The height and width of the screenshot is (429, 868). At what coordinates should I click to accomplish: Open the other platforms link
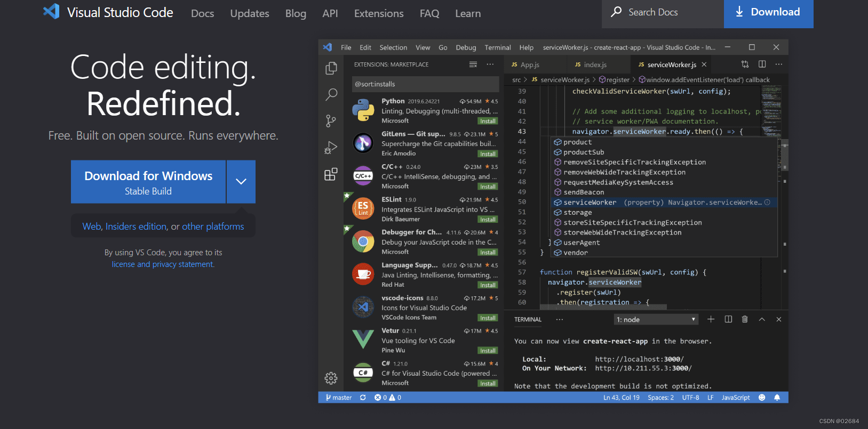213,226
